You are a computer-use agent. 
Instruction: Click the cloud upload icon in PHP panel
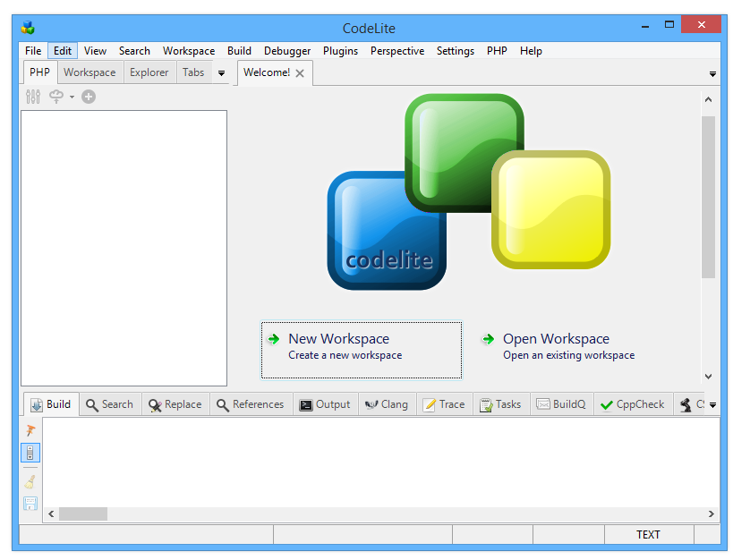point(57,97)
